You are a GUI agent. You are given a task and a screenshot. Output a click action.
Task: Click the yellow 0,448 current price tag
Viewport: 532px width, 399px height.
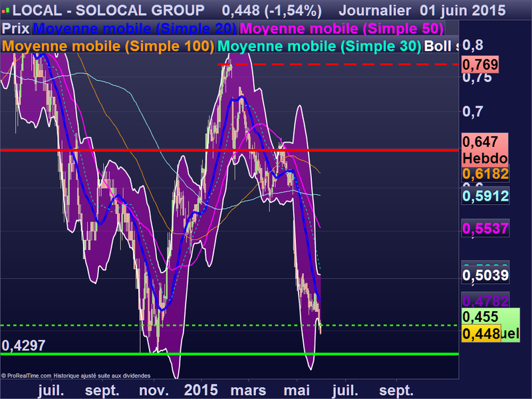point(481,334)
